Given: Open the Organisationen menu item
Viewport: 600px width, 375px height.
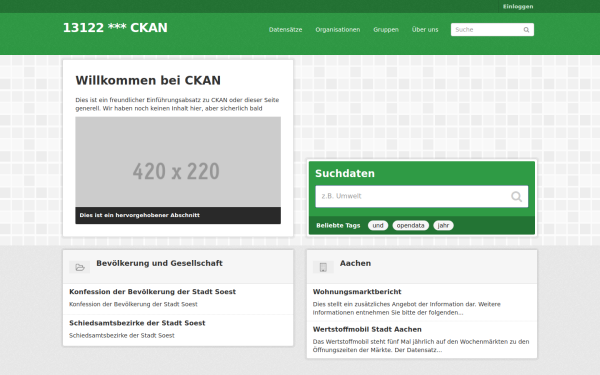Looking at the screenshot, I should [338, 30].
